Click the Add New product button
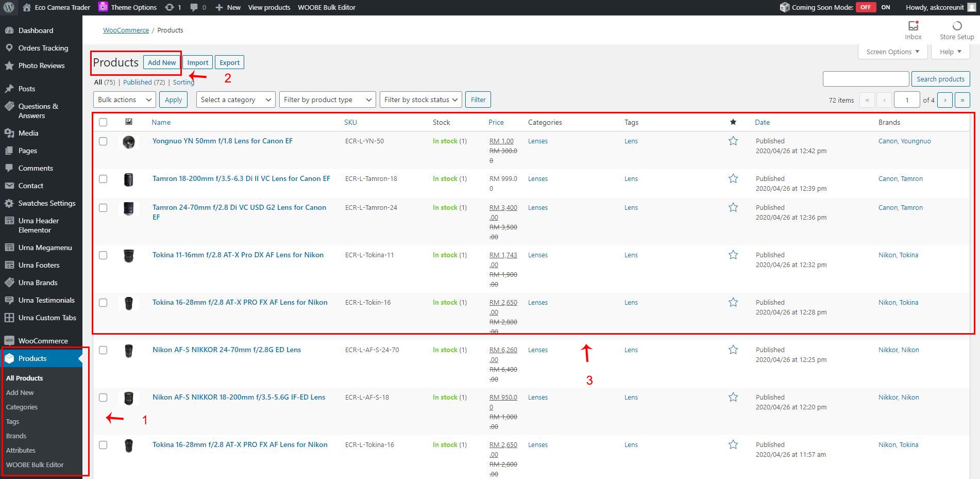Image resolution: width=980 pixels, height=479 pixels. pos(162,62)
